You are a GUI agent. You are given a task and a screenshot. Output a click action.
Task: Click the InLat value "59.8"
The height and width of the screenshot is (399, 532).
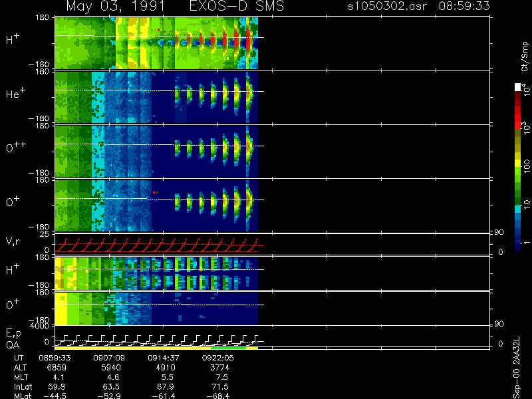58,386
